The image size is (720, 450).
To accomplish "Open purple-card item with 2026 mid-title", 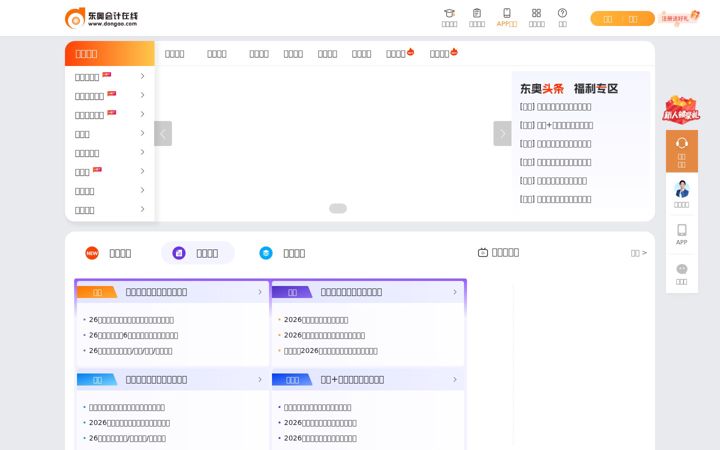I will tap(331, 351).
